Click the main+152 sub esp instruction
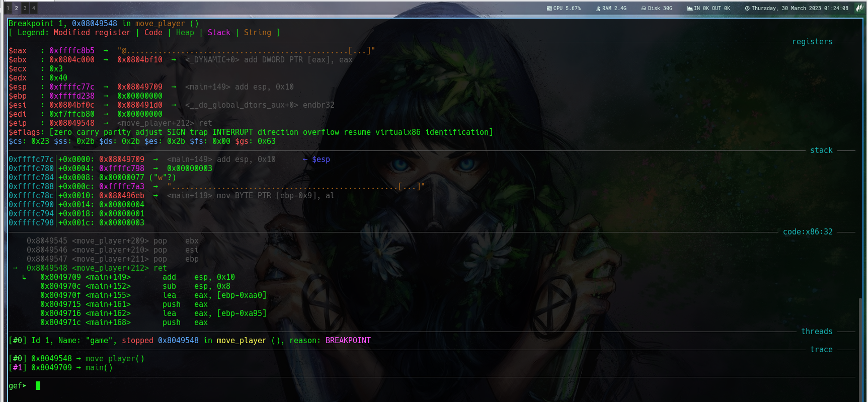Image resolution: width=868 pixels, height=402 pixels. pyautogui.click(x=135, y=286)
